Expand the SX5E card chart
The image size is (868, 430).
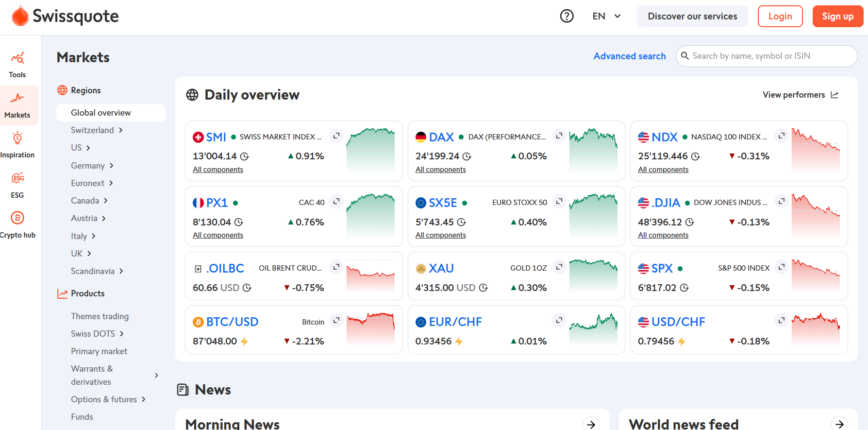click(559, 201)
